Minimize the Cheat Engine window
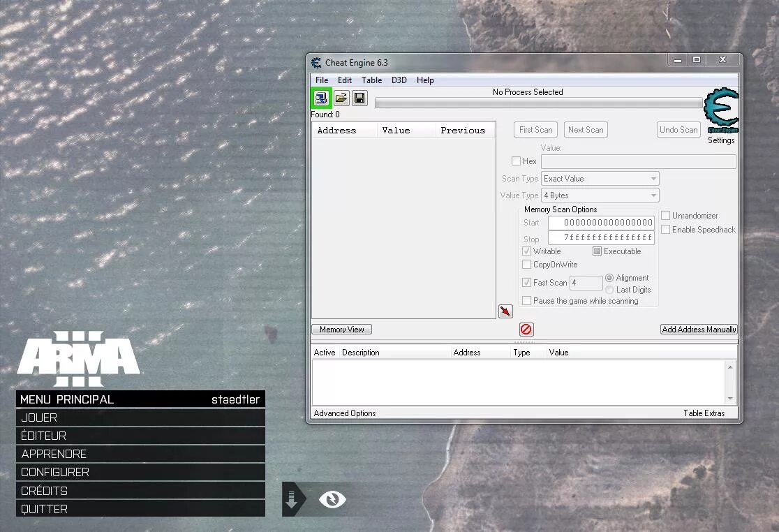Viewport: 779px width, 532px height. tap(678, 60)
